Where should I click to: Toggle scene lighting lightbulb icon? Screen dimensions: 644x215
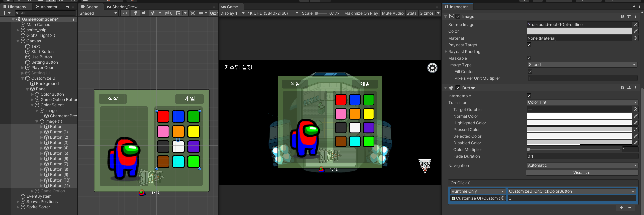[x=136, y=13]
